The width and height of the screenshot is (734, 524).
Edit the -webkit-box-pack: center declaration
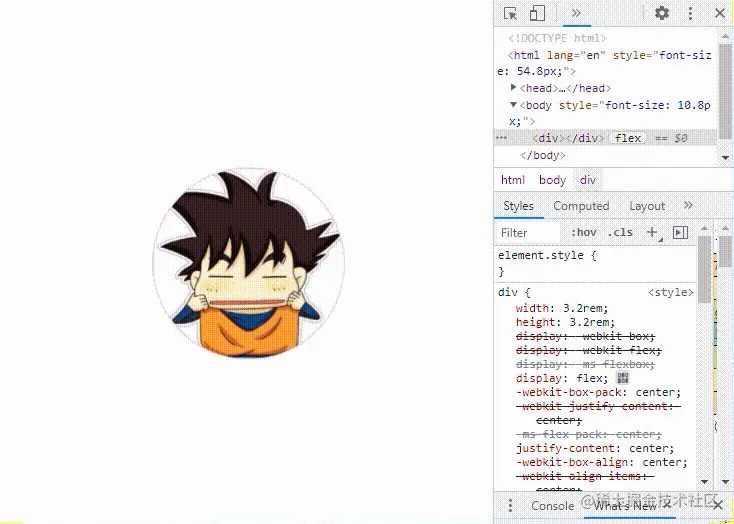[598, 392]
